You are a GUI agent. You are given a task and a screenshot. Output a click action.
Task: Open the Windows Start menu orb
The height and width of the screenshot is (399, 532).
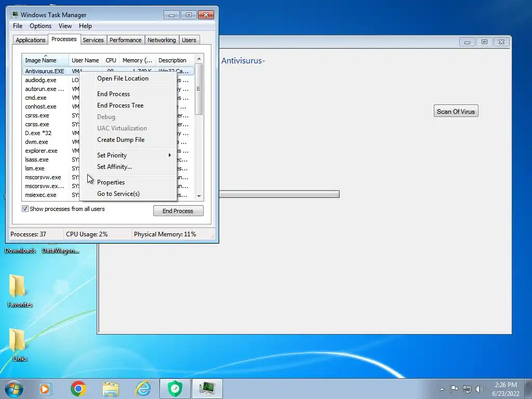click(14, 389)
